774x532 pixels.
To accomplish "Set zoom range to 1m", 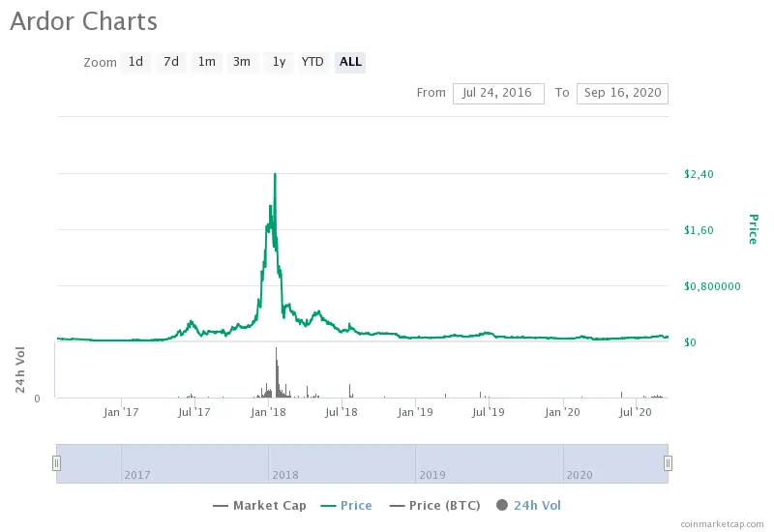I will pos(207,62).
